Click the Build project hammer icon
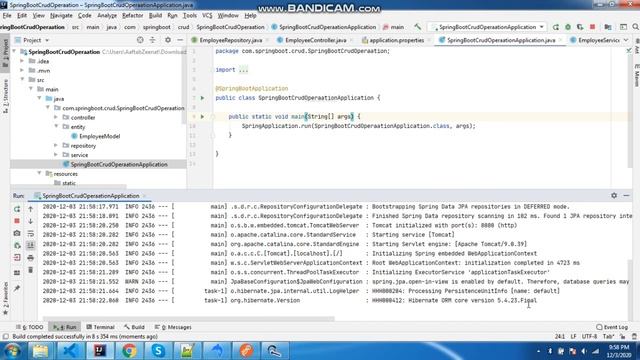The width and height of the screenshot is (640, 360). point(417,27)
